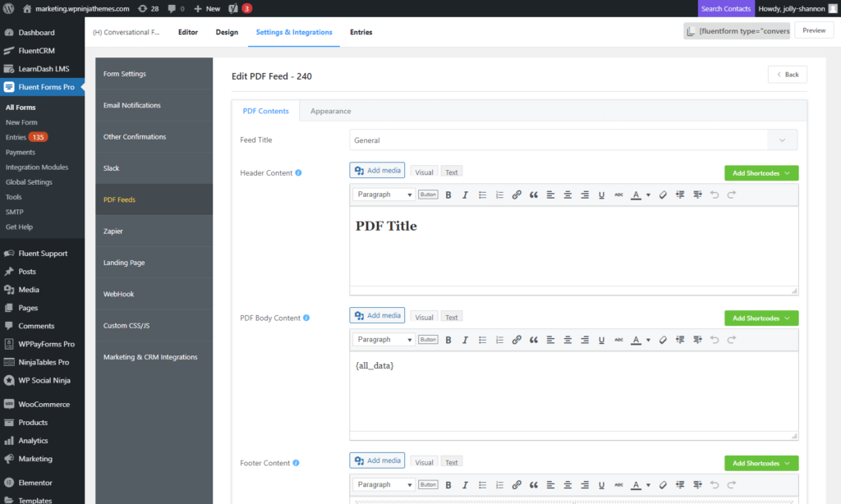Open the Paragraph style dropdown in Header editor
Image resolution: width=841 pixels, height=504 pixels.
tap(383, 195)
